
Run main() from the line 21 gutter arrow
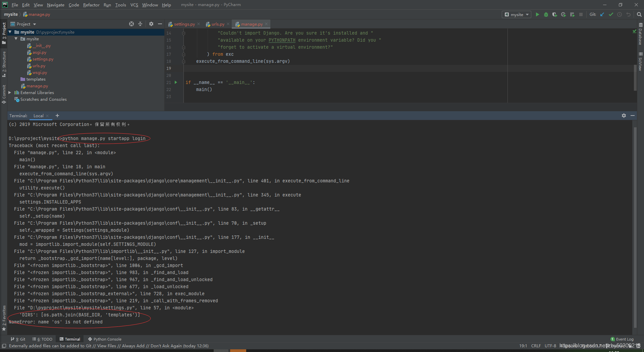(x=176, y=82)
